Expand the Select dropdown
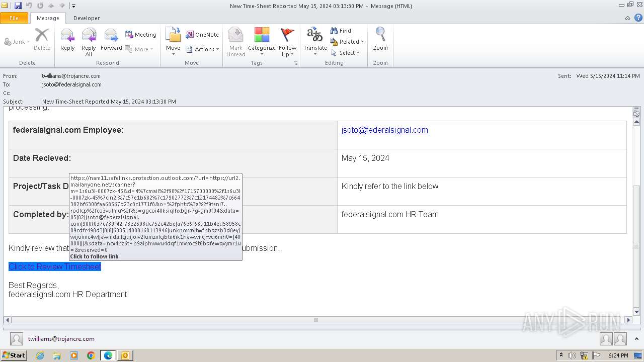644x362 pixels. (345, 53)
